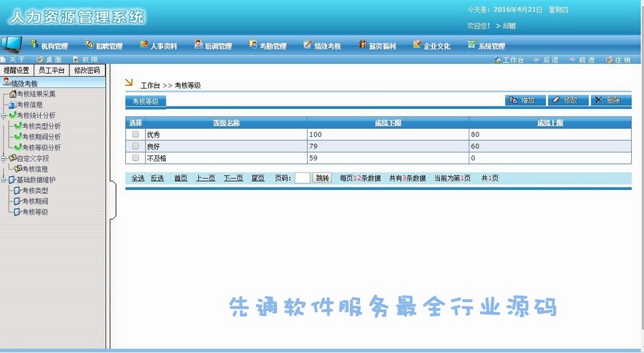Viewport: 644px width, 353px height.
Task: Switch to the 提醒设置 tab
Action: coord(17,70)
